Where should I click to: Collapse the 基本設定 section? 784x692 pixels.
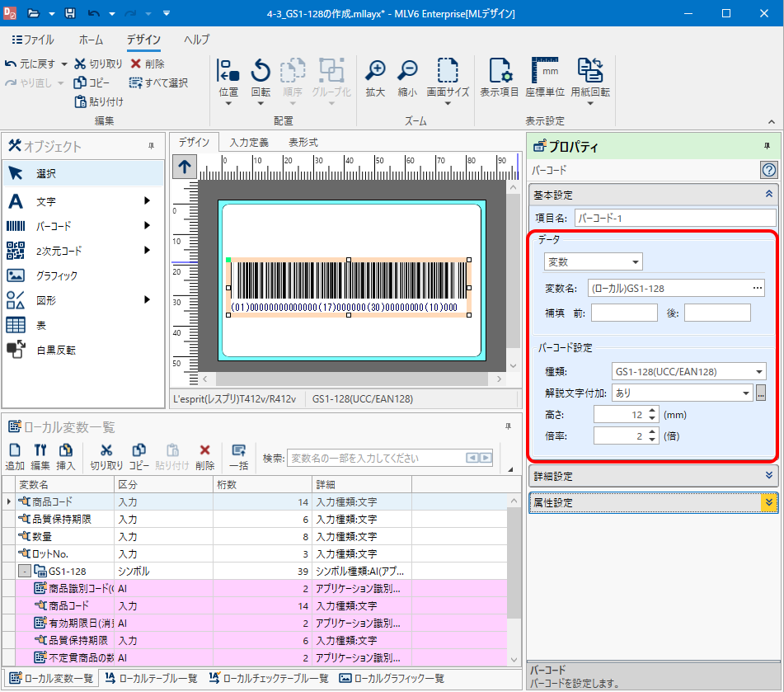click(769, 194)
